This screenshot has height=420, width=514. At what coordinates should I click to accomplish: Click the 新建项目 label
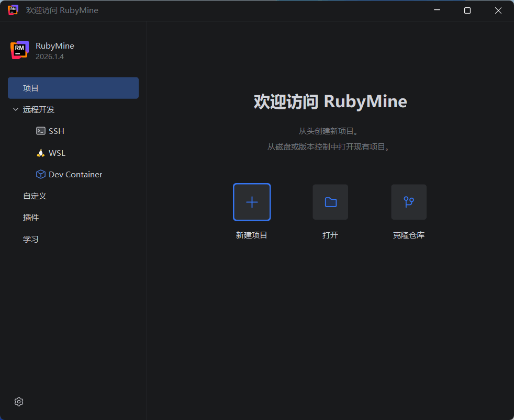(x=251, y=235)
